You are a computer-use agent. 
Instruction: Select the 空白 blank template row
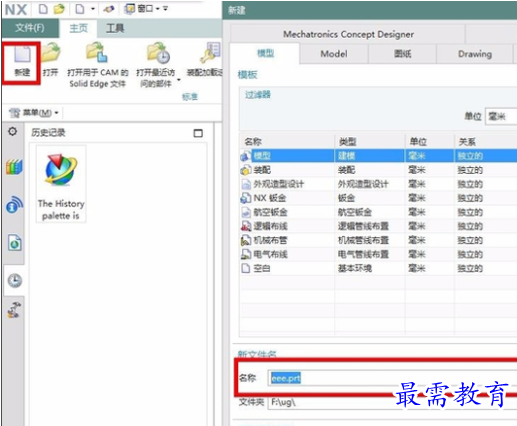tap(378, 268)
